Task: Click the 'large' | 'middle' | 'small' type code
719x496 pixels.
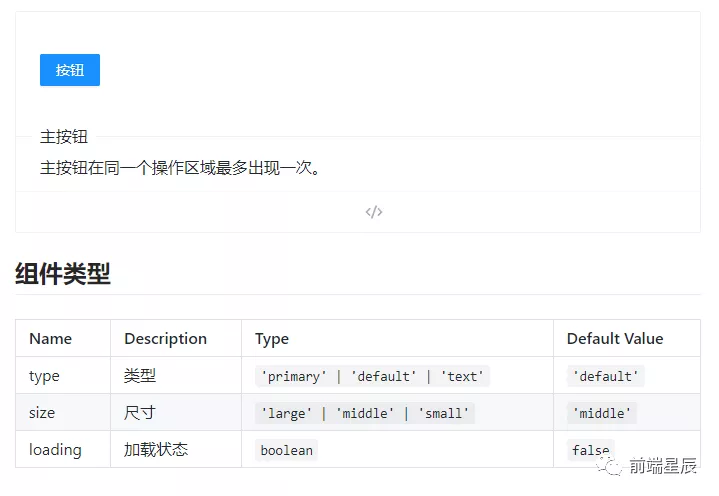Action: click(365, 413)
